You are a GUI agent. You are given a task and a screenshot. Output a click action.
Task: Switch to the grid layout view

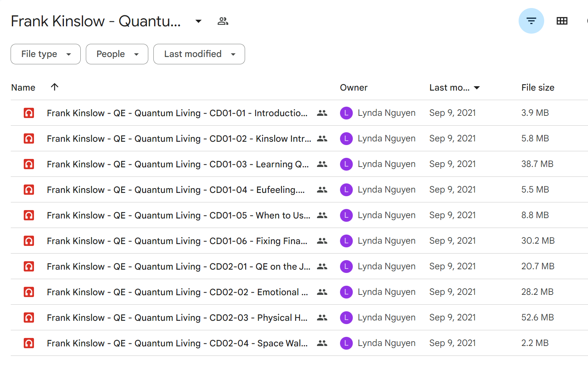tap(562, 21)
